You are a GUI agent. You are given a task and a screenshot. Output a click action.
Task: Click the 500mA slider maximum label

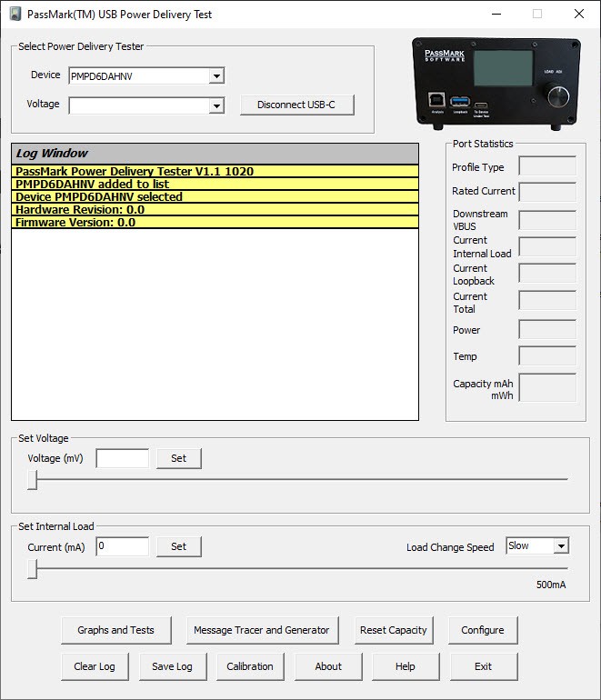click(x=551, y=585)
